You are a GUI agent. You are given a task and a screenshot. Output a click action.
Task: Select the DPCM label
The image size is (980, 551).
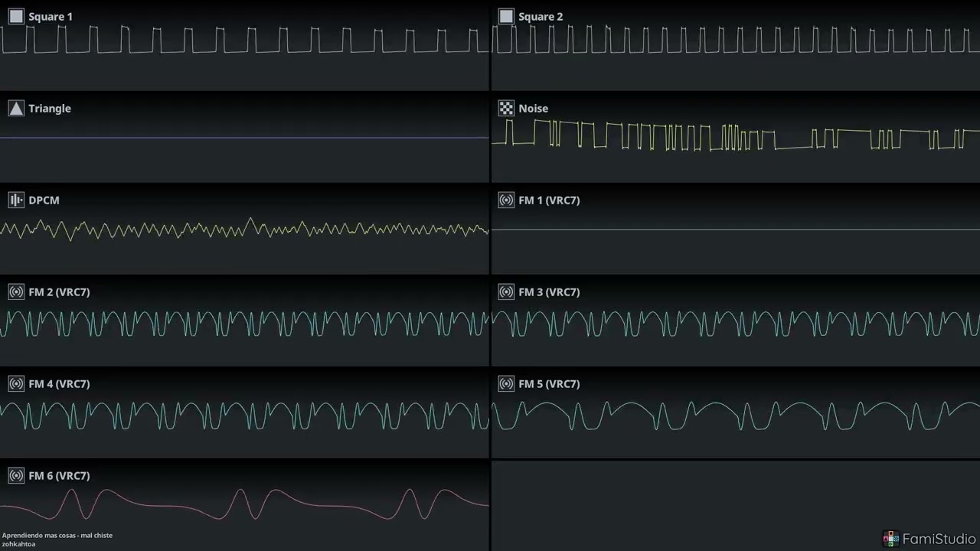pos(44,200)
